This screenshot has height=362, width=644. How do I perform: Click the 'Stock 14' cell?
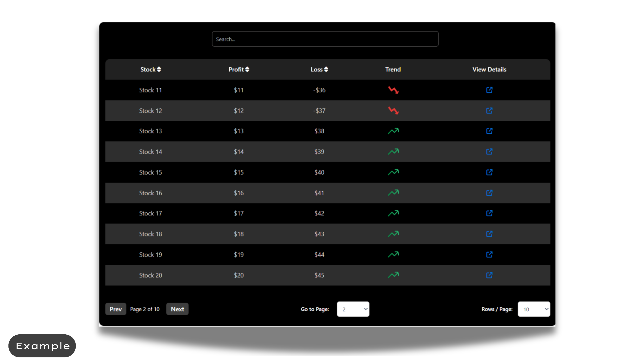[150, 152]
